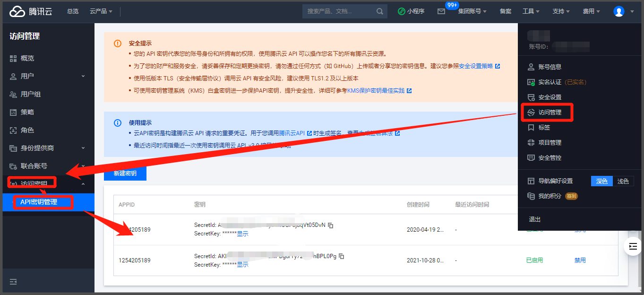The height and width of the screenshot is (295, 644).
Task: Click 退出 to log out
Action: 535,219
